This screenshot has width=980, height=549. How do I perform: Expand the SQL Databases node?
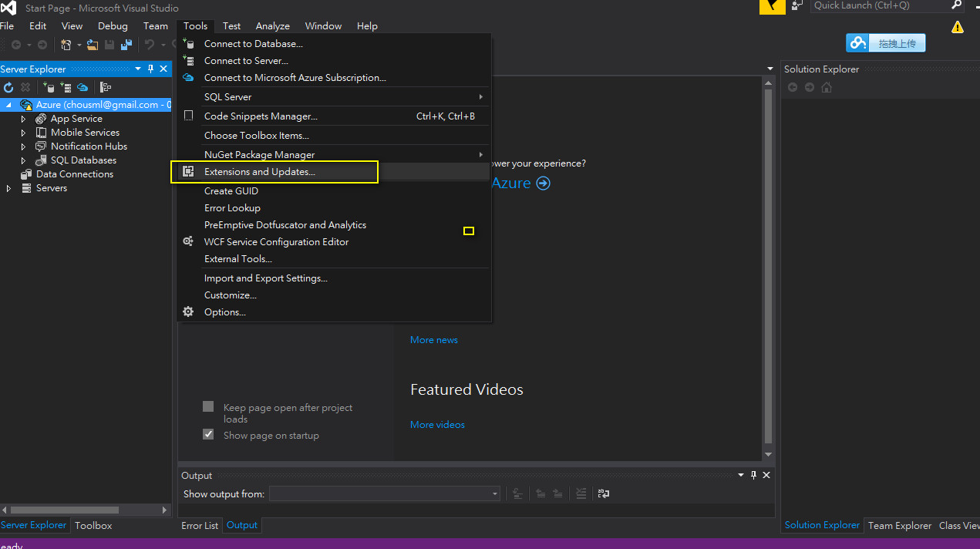(23, 160)
